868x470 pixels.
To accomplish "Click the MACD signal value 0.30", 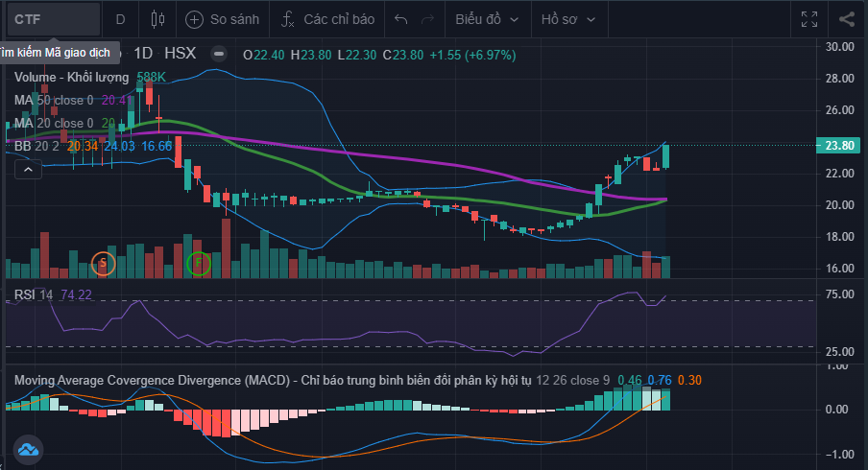I will pos(689,381).
